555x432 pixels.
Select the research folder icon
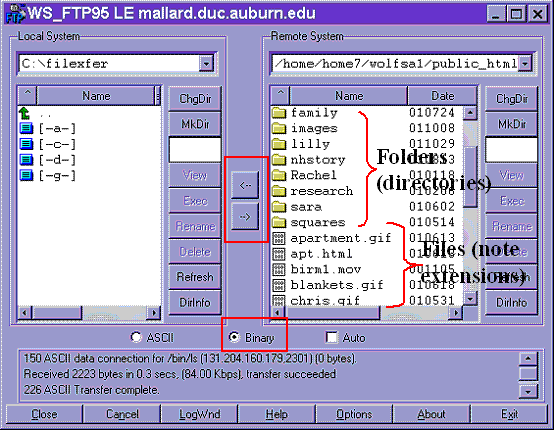point(279,191)
